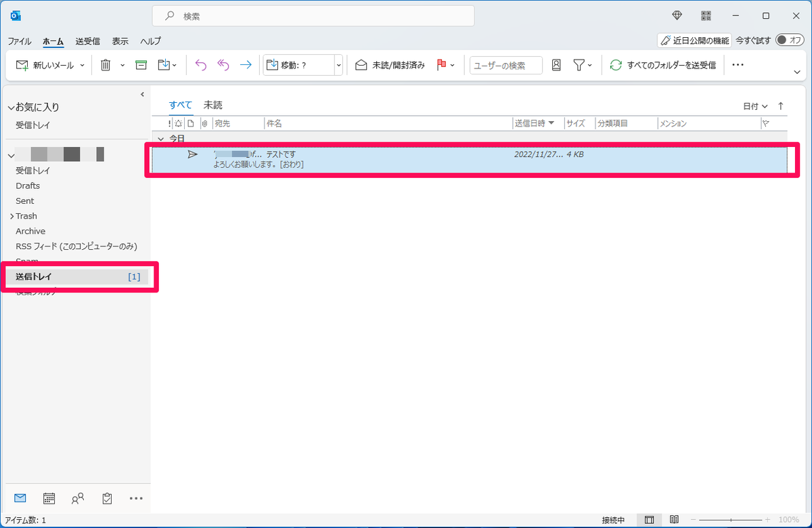Click the flag status column header
Image resolution: width=812 pixels, height=528 pixels.
[767, 123]
